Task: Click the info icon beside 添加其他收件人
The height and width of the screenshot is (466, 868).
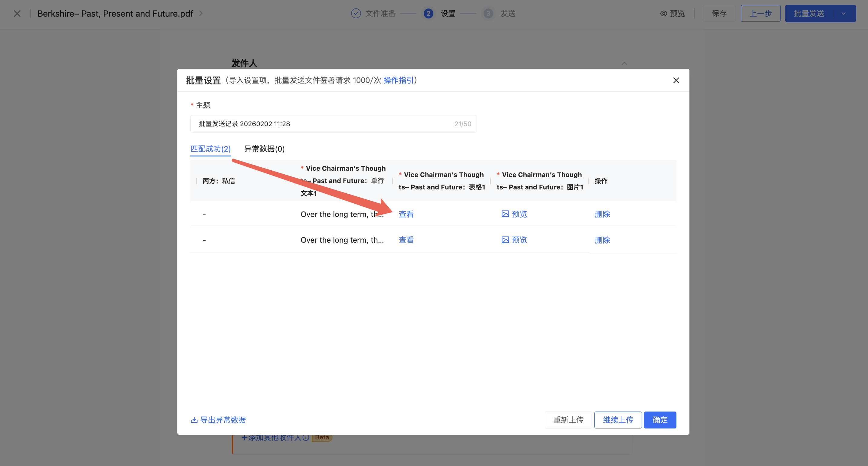Action: coord(306,437)
